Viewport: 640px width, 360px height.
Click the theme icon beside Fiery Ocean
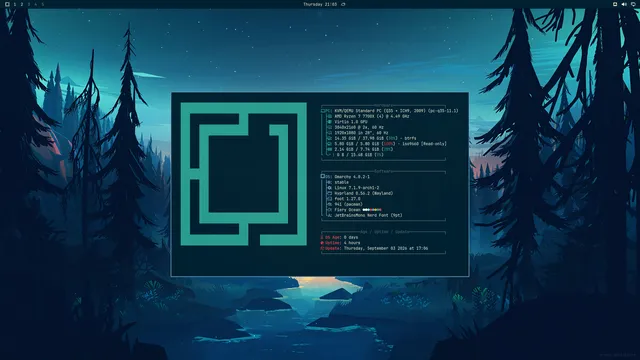(329, 210)
